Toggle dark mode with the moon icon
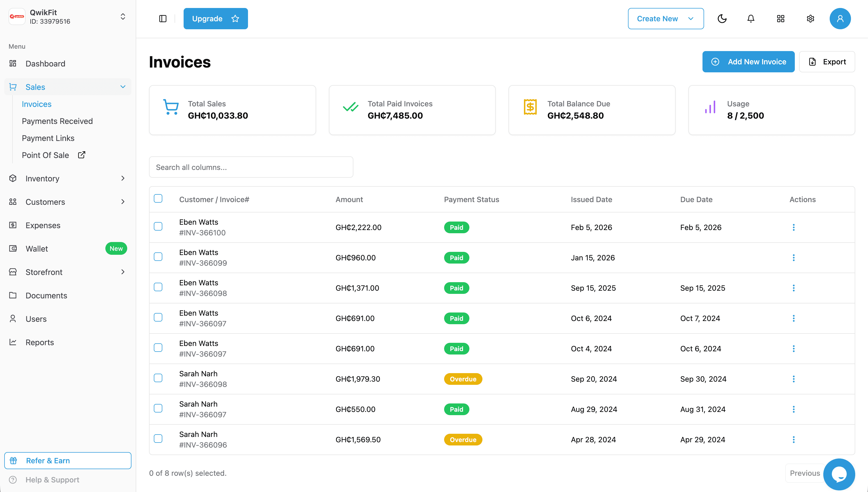The image size is (868, 492). (722, 19)
